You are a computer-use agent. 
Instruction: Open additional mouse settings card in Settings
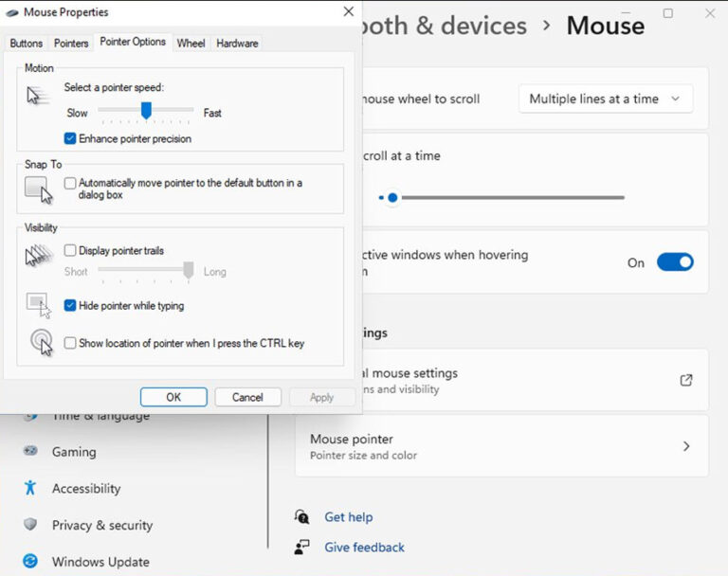[x=536, y=380]
